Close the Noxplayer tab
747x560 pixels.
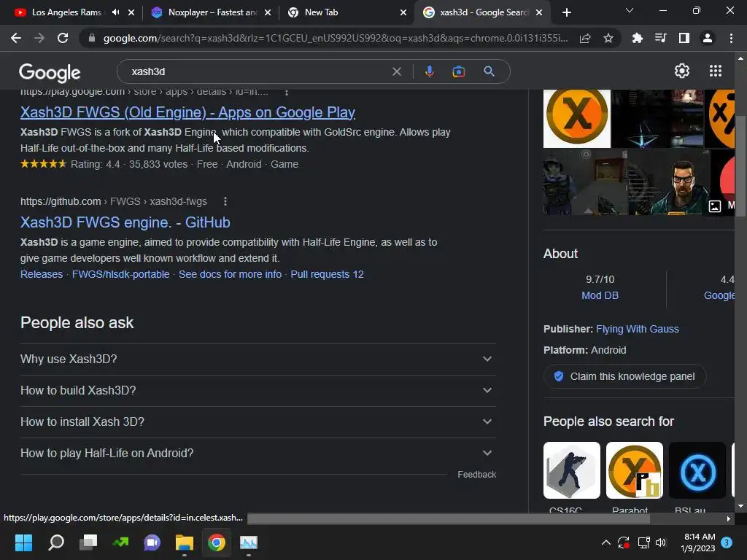click(x=268, y=12)
